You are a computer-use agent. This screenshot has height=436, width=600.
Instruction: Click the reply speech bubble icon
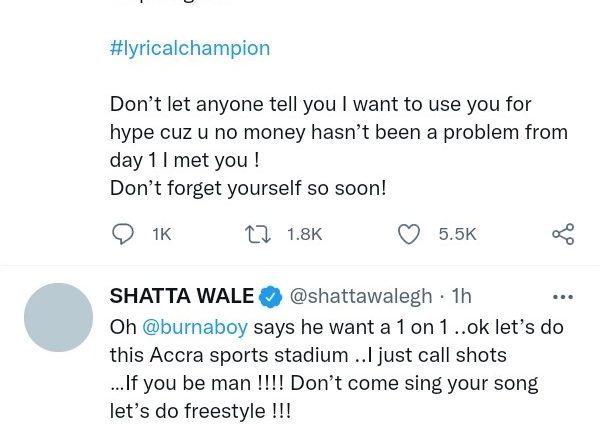[123, 234]
